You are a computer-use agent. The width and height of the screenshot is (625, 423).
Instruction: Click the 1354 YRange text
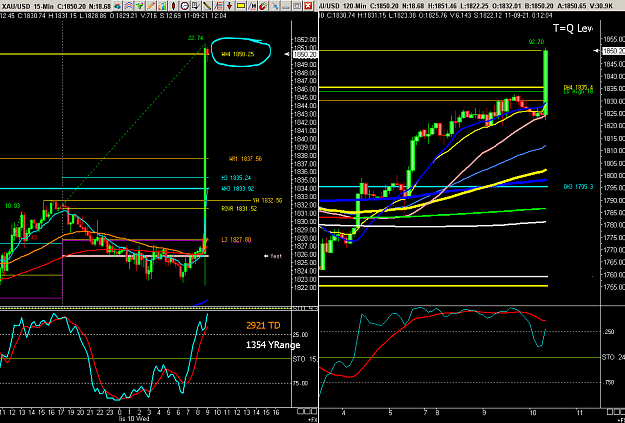(x=273, y=345)
